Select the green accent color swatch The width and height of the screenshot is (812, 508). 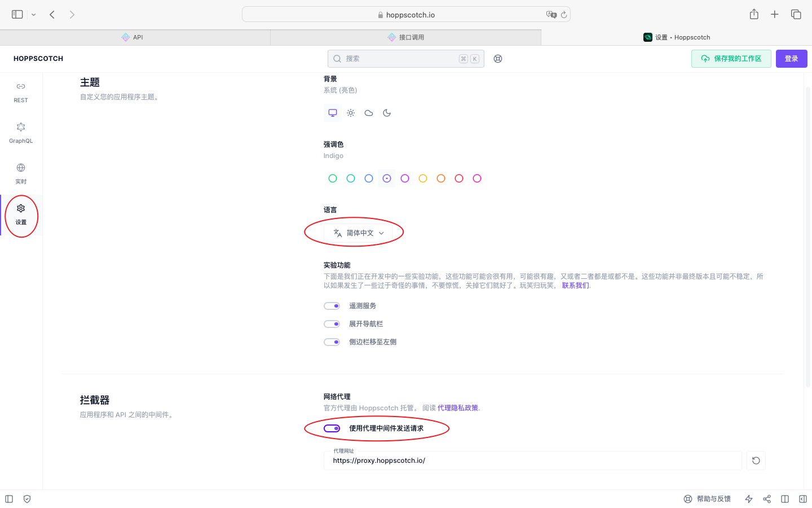click(332, 178)
